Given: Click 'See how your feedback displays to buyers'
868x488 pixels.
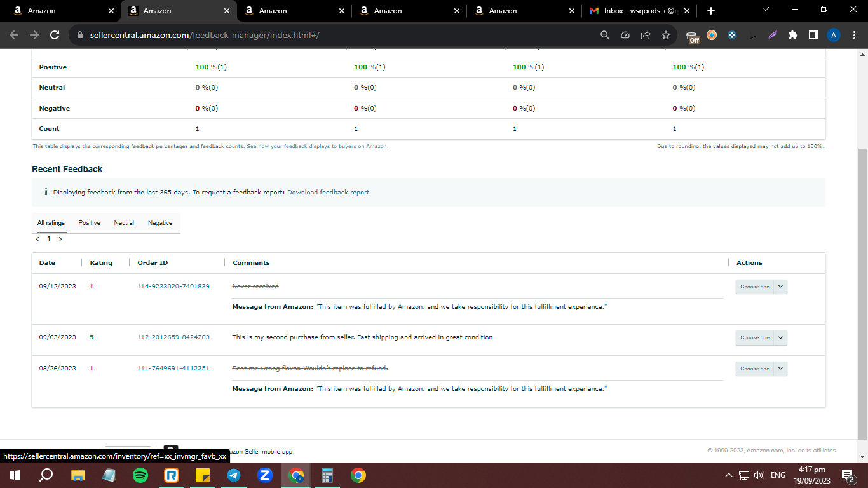Looking at the screenshot, I should 317,146.
